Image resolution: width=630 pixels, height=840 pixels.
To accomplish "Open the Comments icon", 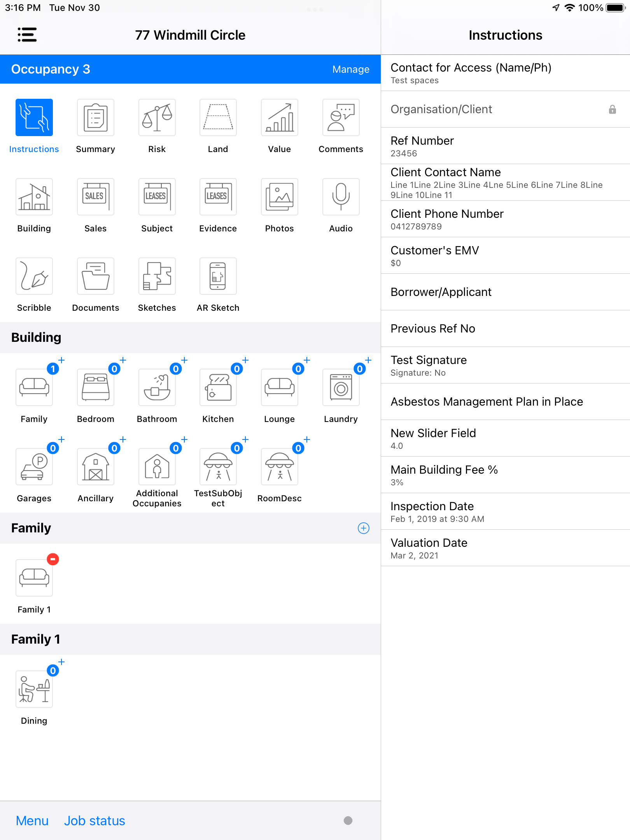I will pyautogui.click(x=341, y=117).
